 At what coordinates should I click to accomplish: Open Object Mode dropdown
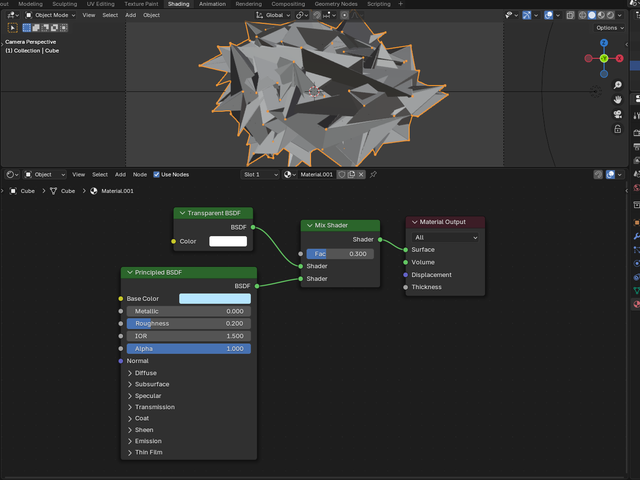coord(50,15)
